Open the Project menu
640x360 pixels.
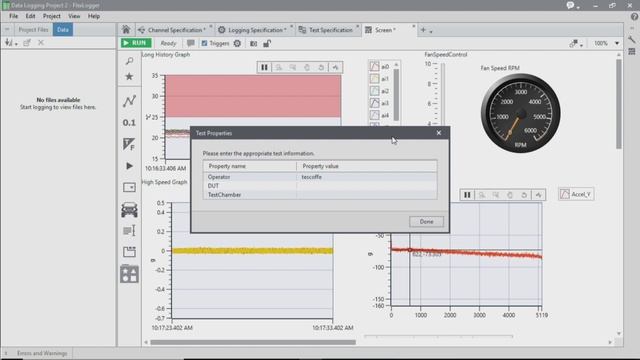52,16
